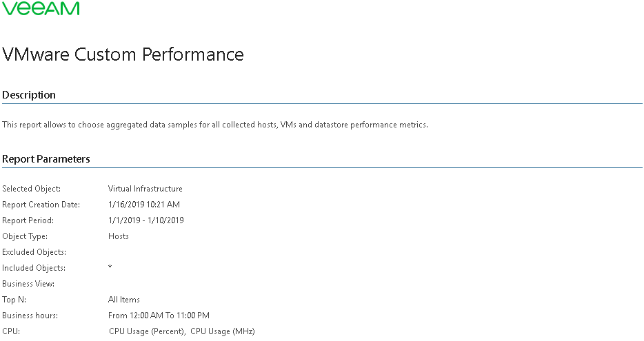The width and height of the screenshot is (644, 341).
Task: Click the Selected Object label
Action: tap(32, 189)
